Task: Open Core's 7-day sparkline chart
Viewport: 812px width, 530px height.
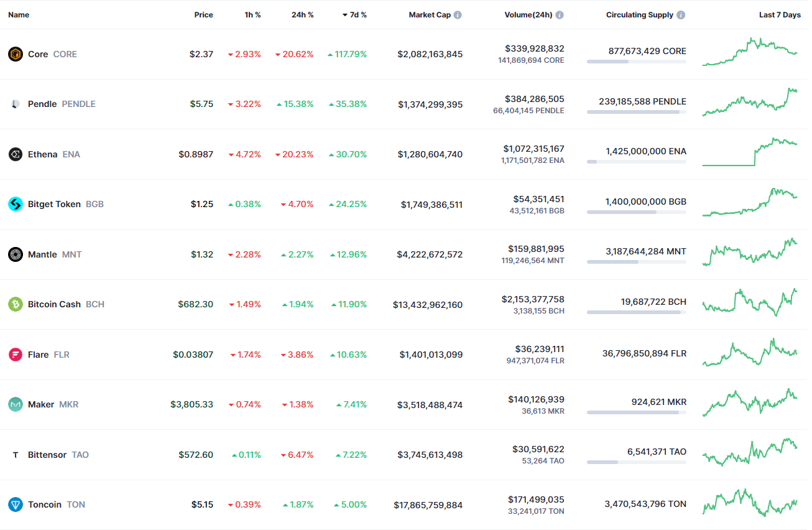Action: [750, 52]
